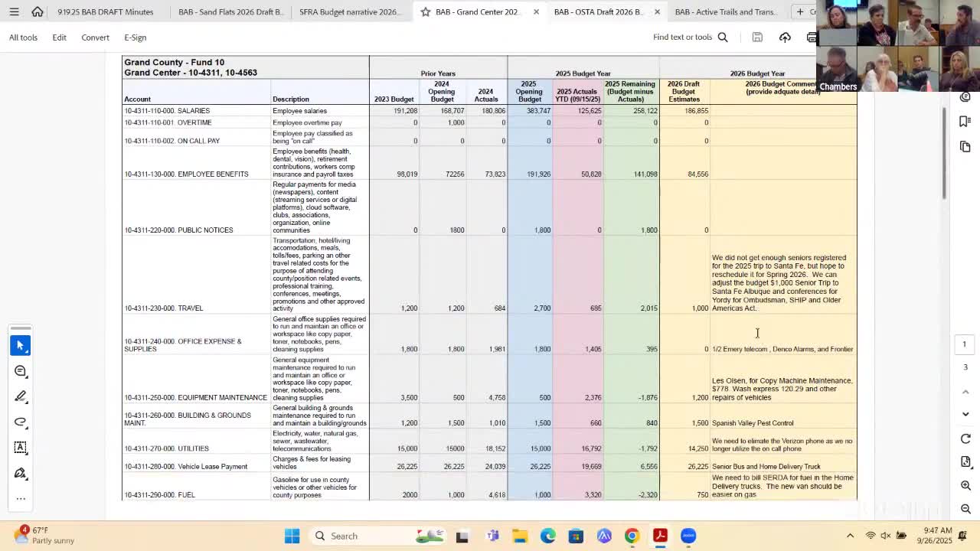Zoom out of the document
The image size is (980, 551).
coord(965,509)
